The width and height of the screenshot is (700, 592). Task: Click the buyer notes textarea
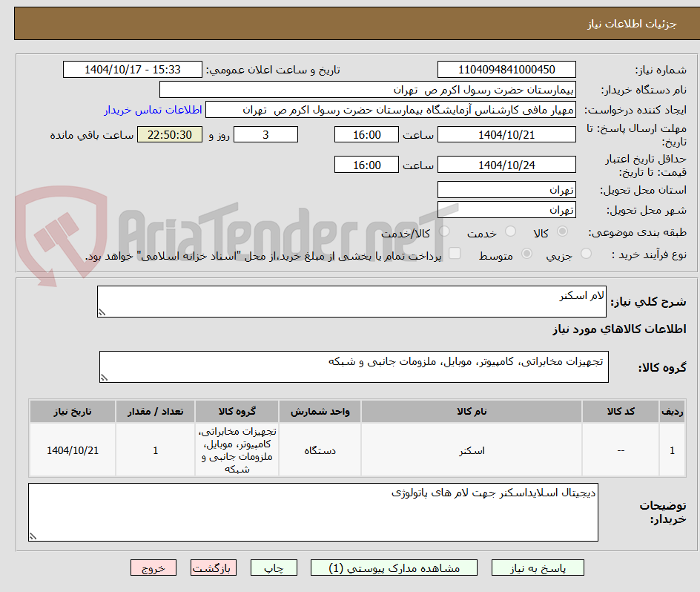click(x=313, y=512)
